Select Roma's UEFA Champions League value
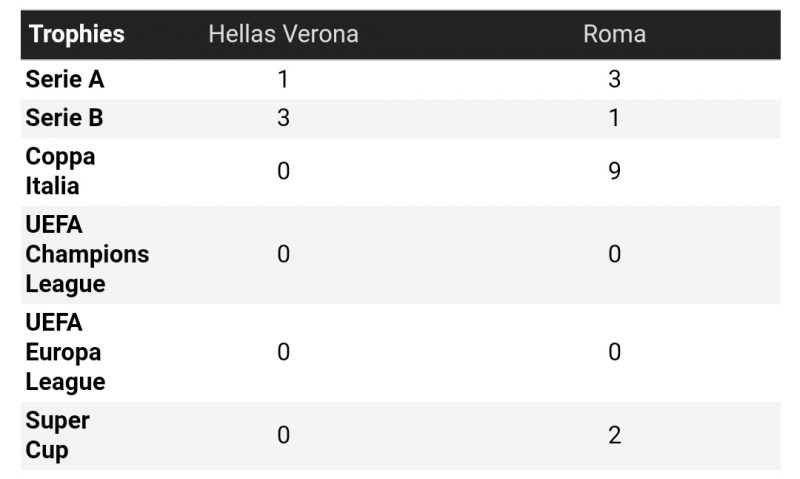 614,254
